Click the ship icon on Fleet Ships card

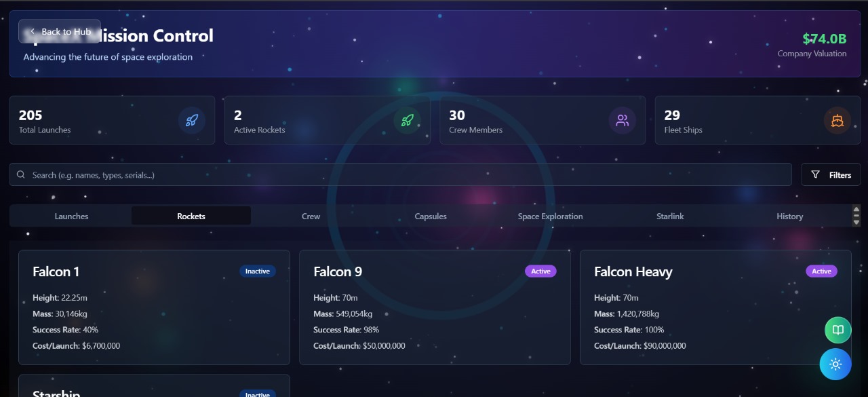(837, 121)
